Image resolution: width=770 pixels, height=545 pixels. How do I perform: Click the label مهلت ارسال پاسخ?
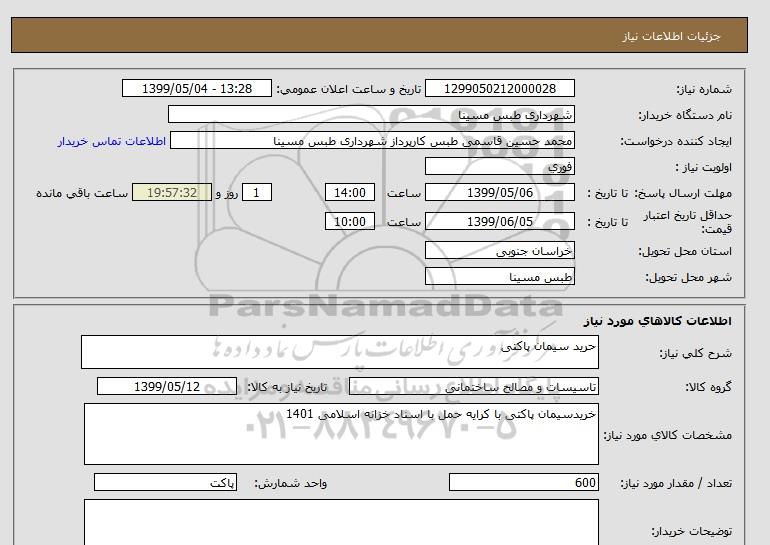coord(683,193)
